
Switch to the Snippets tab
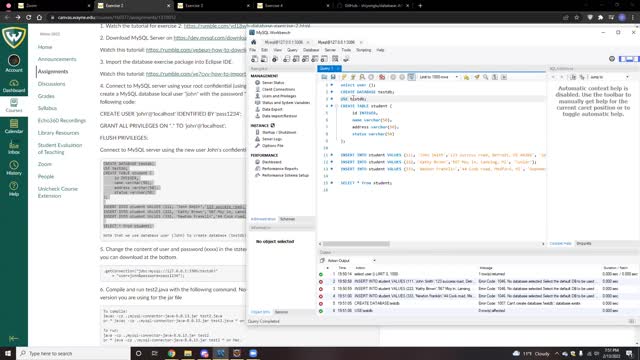[584, 244]
